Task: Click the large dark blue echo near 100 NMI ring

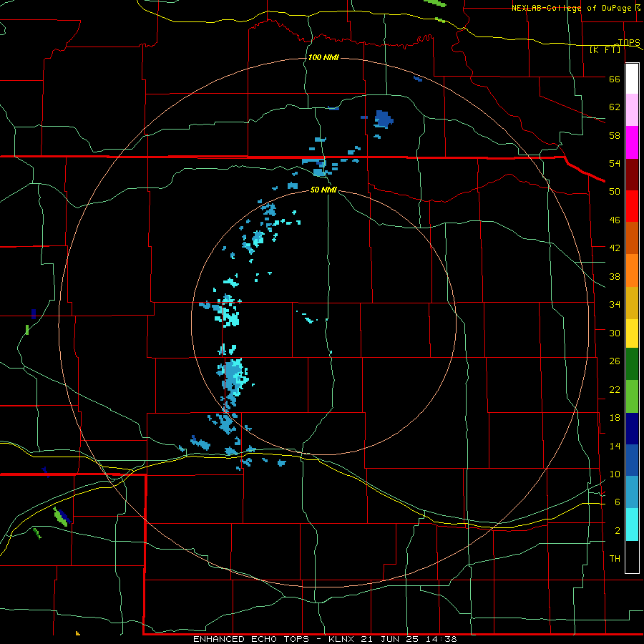Action: (x=384, y=119)
